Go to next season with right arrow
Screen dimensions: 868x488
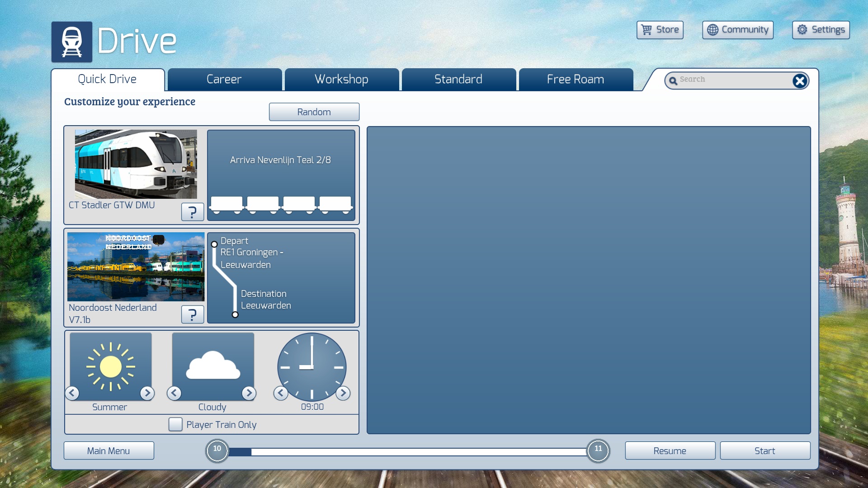click(x=147, y=393)
